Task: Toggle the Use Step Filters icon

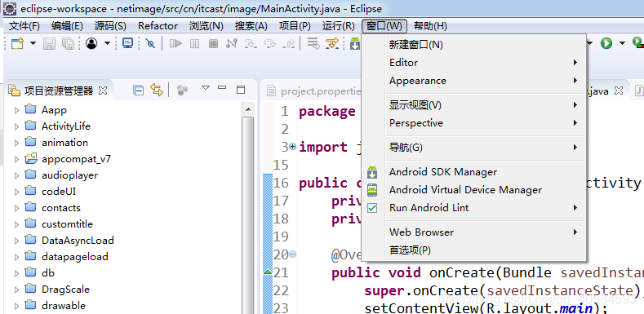Action: point(332,43)
